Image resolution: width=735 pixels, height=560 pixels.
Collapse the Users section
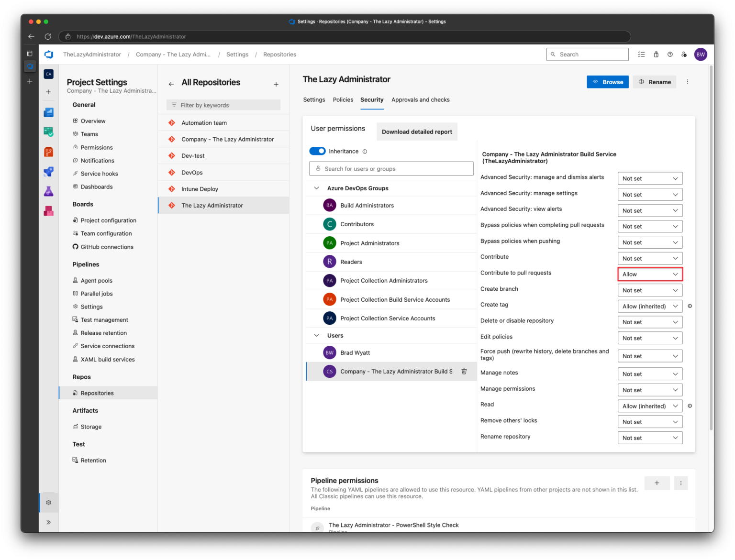click(x=316, y=336)
